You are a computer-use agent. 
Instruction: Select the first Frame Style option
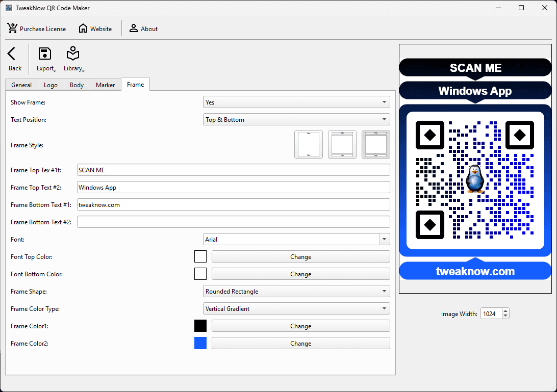[309, 144]
